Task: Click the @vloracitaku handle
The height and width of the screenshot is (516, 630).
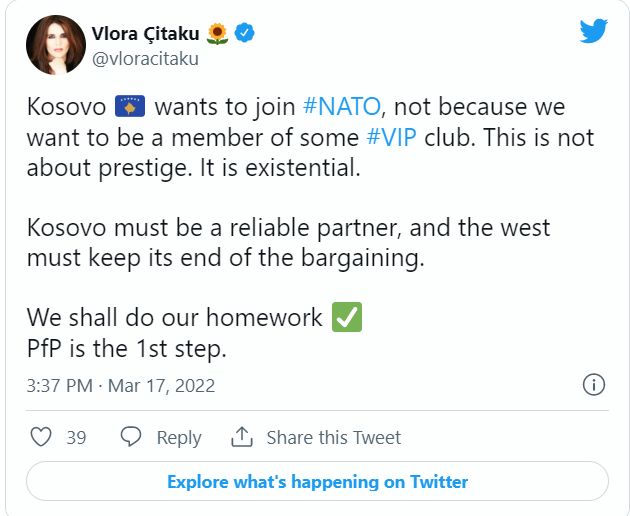Action: coord(145,59)
